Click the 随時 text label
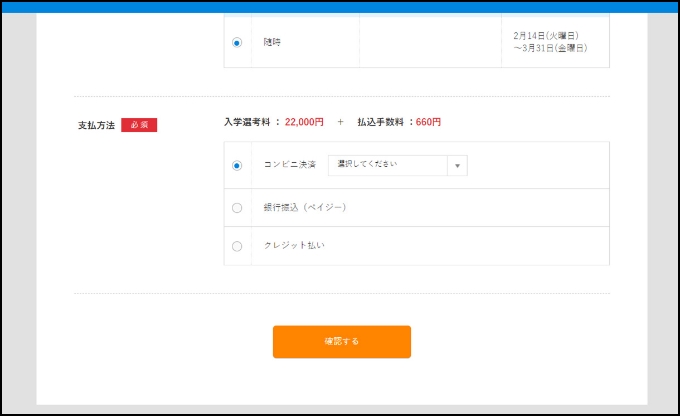Viewport: 680px width, 416px height. pos(272,42)
